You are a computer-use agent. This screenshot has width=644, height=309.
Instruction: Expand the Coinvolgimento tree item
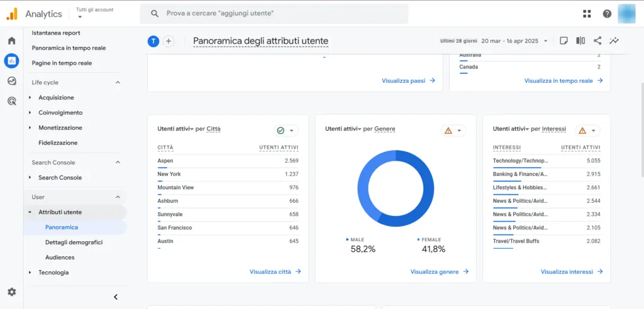(x=30, y=113)
